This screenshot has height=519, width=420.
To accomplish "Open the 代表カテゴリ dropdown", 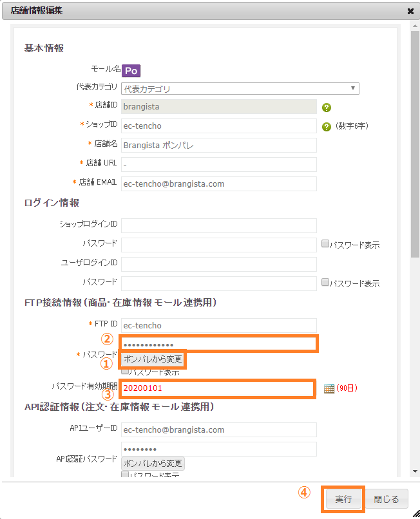I will [240, 88].
